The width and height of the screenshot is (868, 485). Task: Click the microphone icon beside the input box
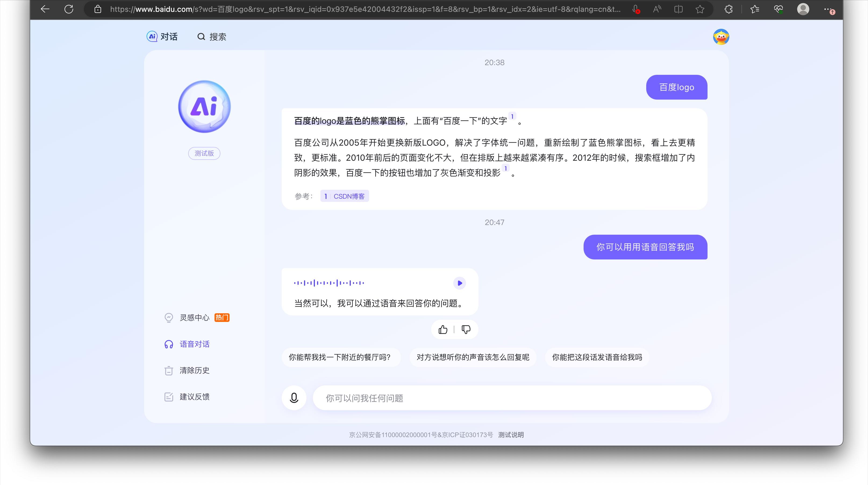pyautogui.click(x=294, y=398)
